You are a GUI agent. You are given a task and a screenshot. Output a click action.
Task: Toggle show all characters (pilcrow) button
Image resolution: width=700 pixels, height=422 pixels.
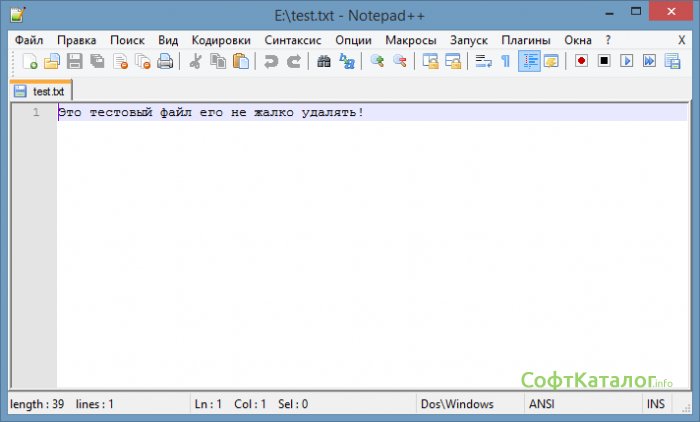click(506, 62)
